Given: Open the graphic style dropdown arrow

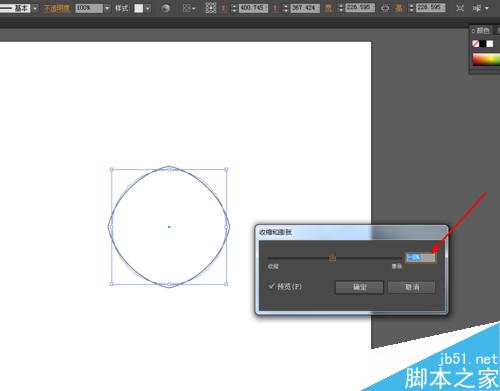Looking at the screenshot, I should click(148, 8).
